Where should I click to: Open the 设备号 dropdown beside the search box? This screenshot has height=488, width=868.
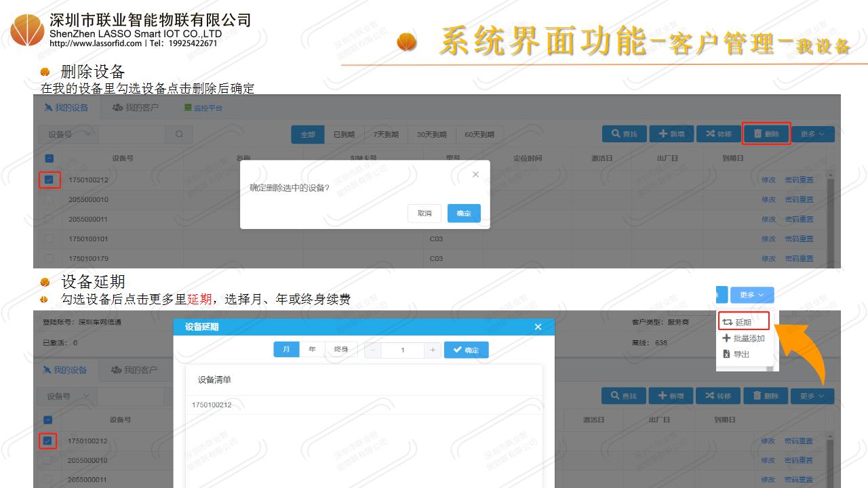pyautogui.click(x=68, y=134)
